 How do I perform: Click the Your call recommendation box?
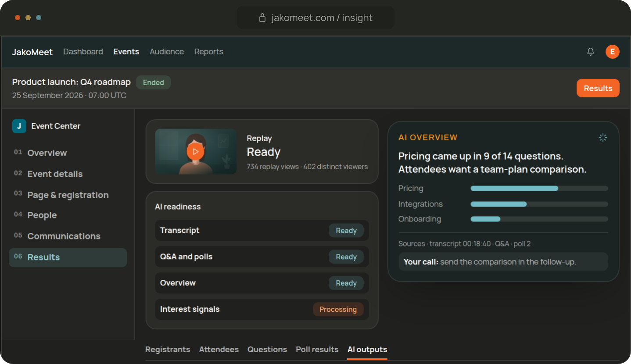coord(503,262)
